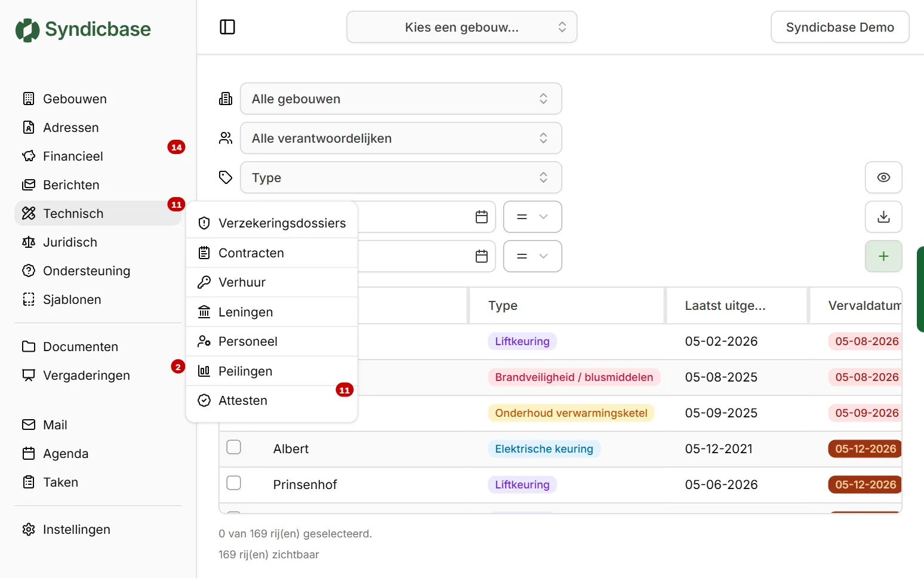Open Documenten folder section

pyautogui.click(x=98, y=346)
